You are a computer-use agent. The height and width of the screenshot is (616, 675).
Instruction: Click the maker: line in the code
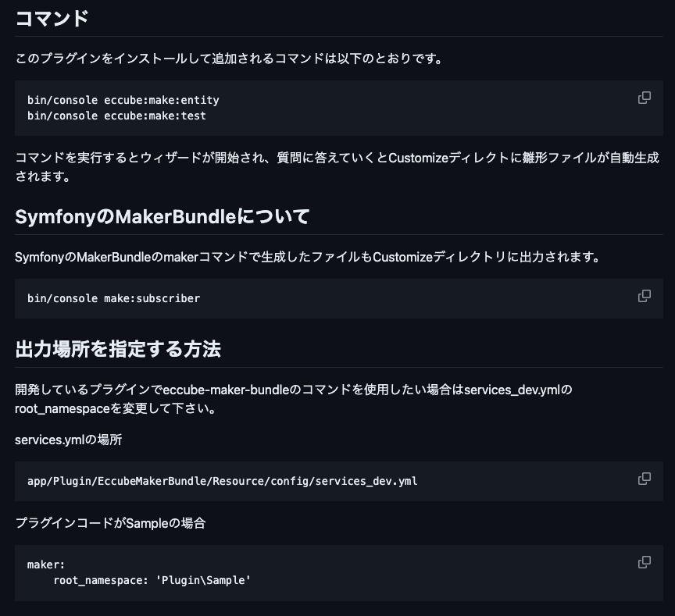pos(46,564)
